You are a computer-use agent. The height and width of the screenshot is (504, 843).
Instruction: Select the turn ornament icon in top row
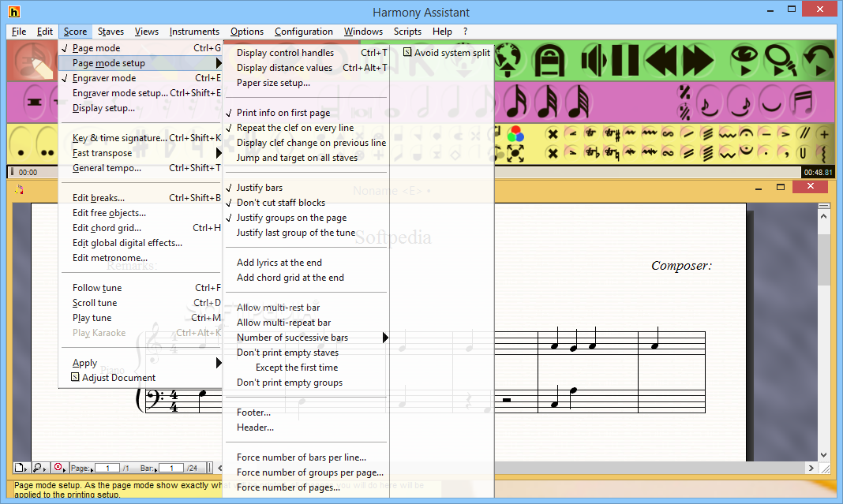click(669, 133)
